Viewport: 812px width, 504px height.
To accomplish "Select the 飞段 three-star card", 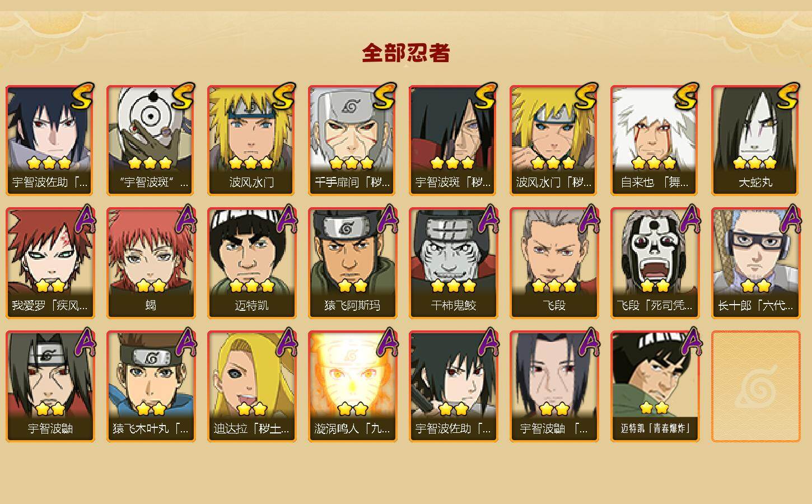I will (x=554, y=264).
